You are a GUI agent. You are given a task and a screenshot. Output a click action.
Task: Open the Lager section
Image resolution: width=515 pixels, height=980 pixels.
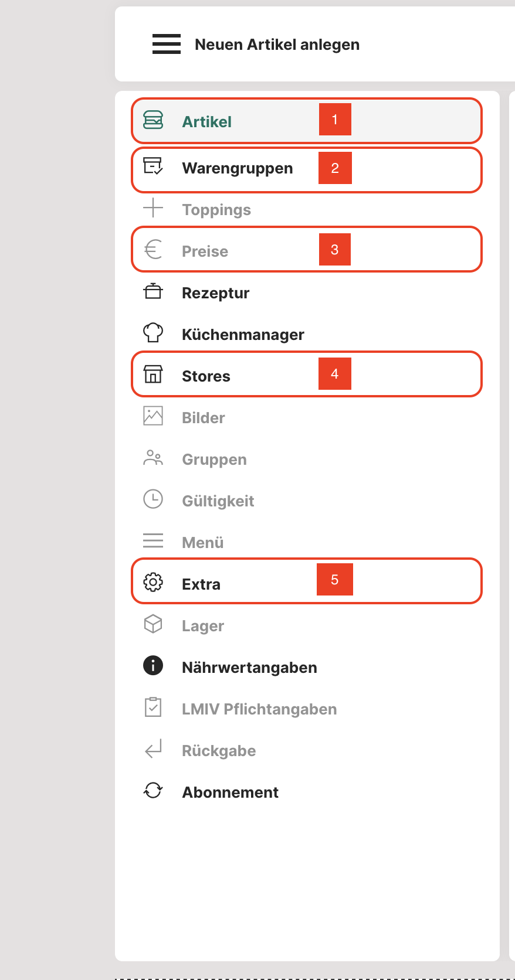coord(202,626)
